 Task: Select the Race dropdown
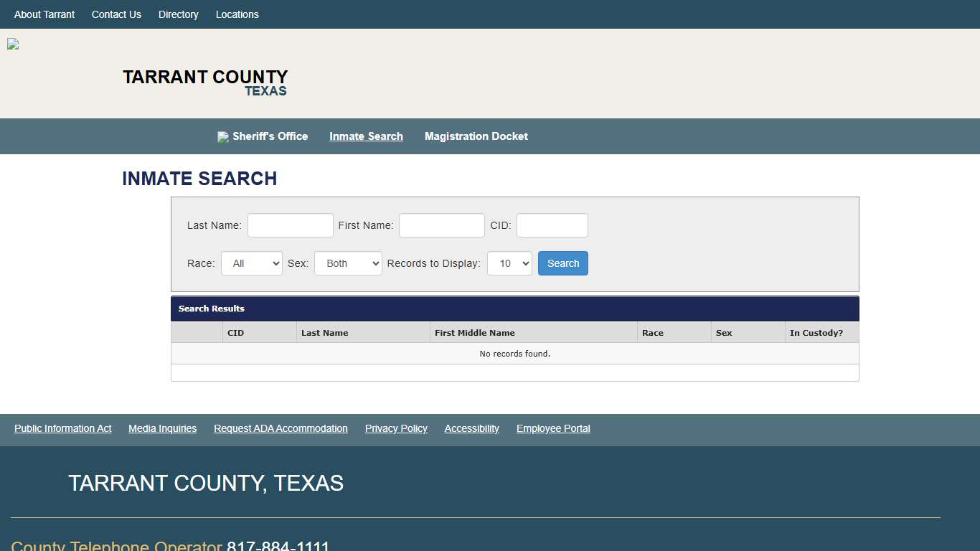[251, 263]
